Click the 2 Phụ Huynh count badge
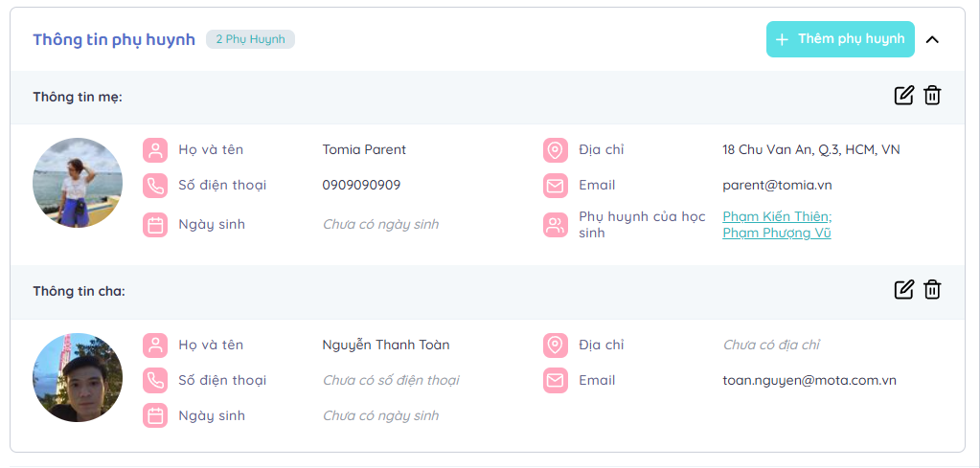The image size is (980, 468). click(250, 39)
